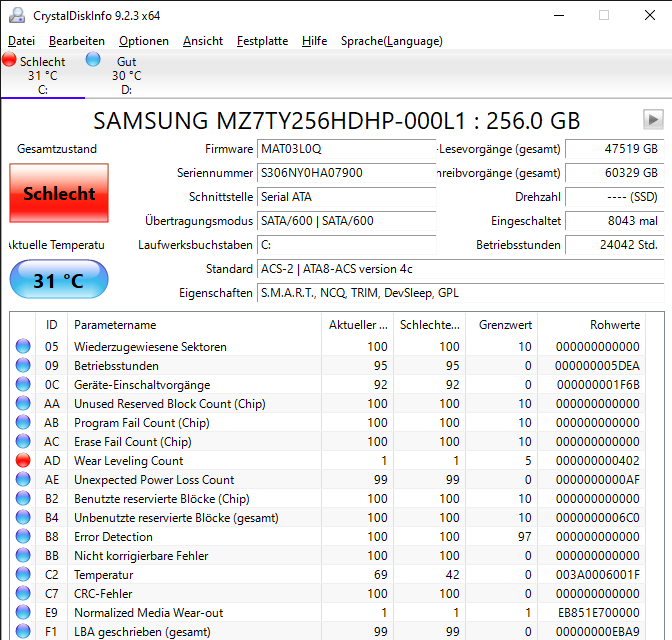The image size is (672, 640).
Task: Click the red Schlecht health status button
Action: click(59, 193)
